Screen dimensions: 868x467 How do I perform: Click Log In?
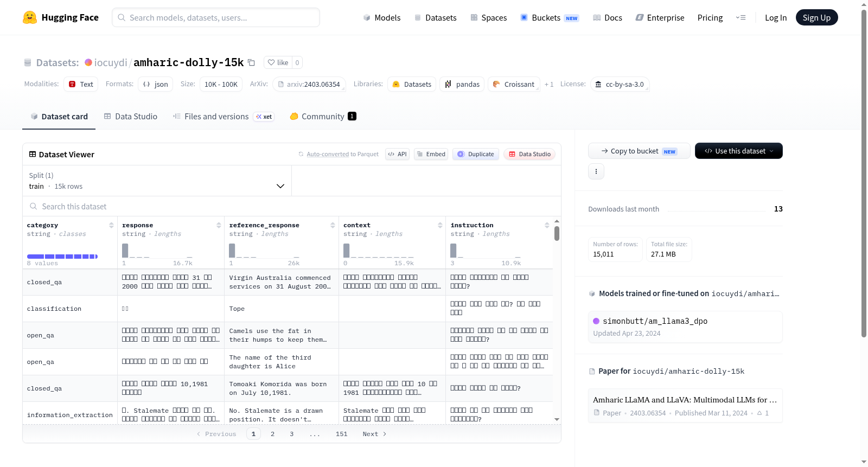(x=776, y=17)
